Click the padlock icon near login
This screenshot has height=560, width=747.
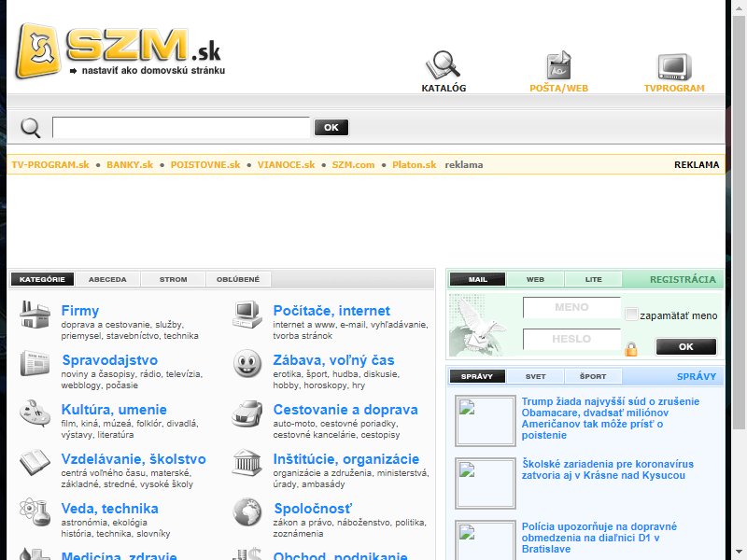tap(631, 349)
